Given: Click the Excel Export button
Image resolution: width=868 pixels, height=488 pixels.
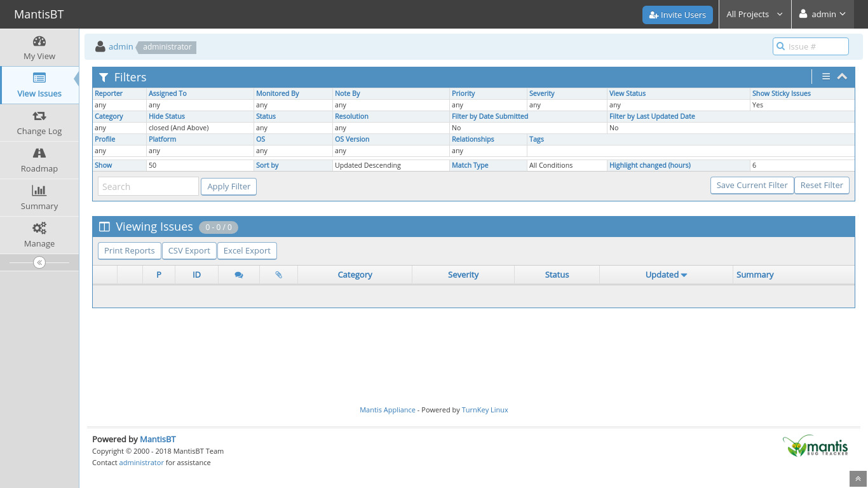Looking at the screenshot, I should [x=247, y=251].
